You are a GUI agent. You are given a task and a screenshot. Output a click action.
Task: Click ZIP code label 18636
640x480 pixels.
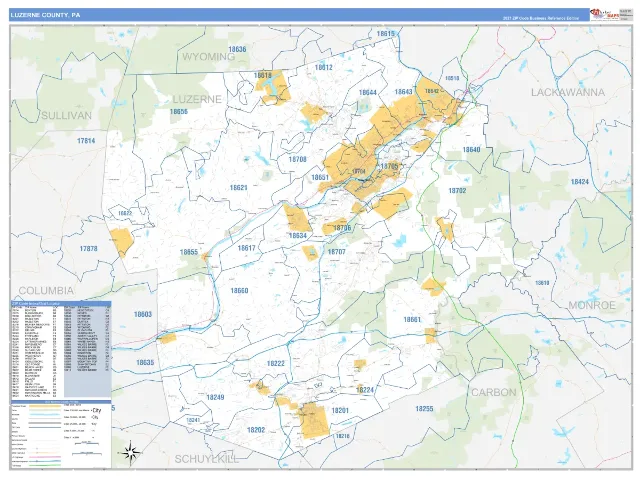click(237, 49)
